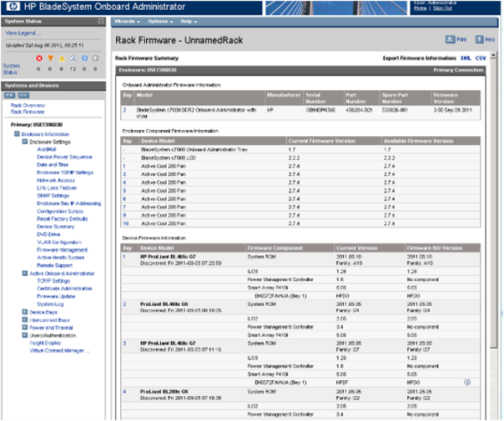The image size is (504, 421).
Task: Click the Help question mark icon
Action: 480,39
